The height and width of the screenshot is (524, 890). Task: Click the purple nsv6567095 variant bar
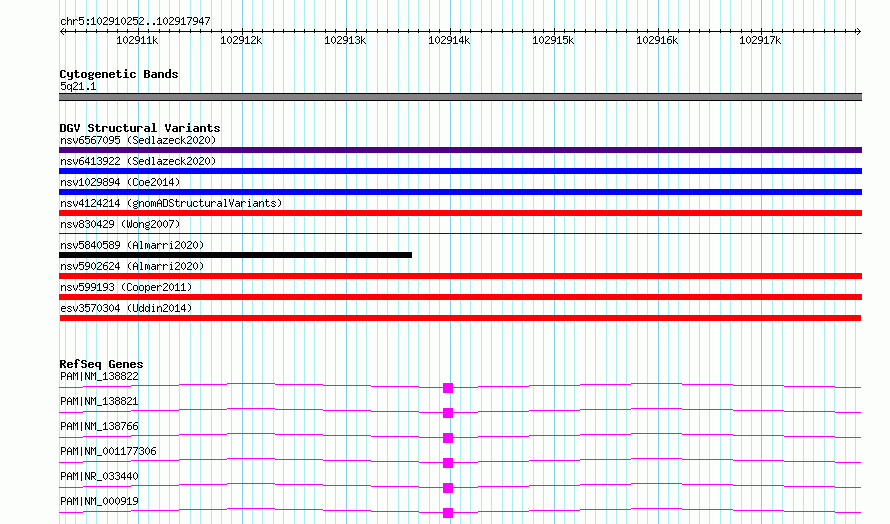tap(460, 150)
